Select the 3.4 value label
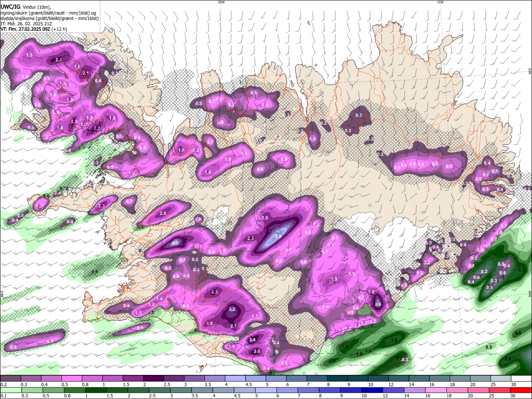This screenshot has width=532, height=399. pos(252,340)
